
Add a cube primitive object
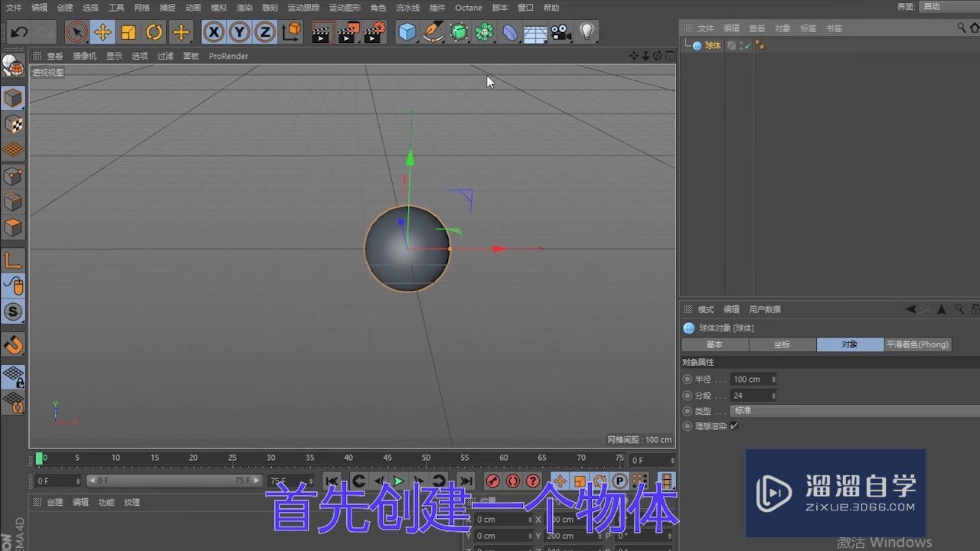coord(407,32)
